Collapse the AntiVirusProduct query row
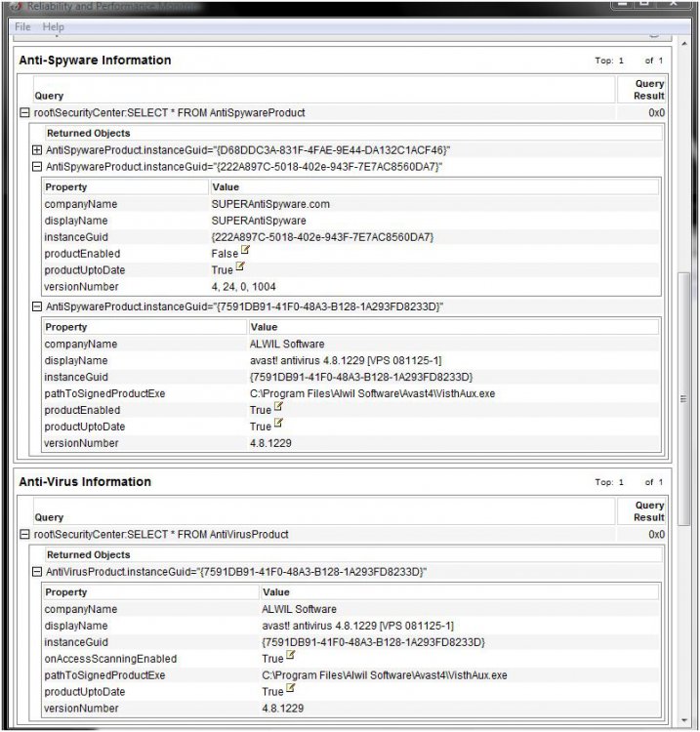700x732 pixels. click(24, 535)
